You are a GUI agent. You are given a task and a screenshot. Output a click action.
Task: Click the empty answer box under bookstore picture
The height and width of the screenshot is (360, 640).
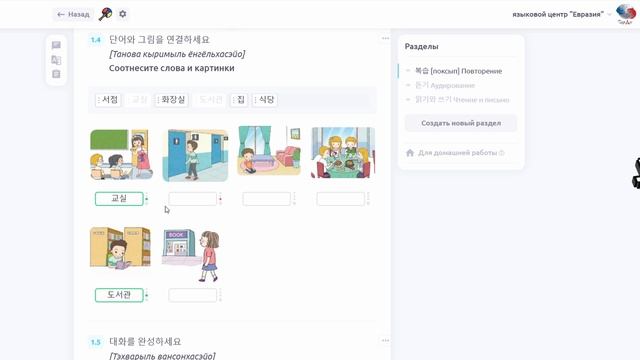point(193,295)
